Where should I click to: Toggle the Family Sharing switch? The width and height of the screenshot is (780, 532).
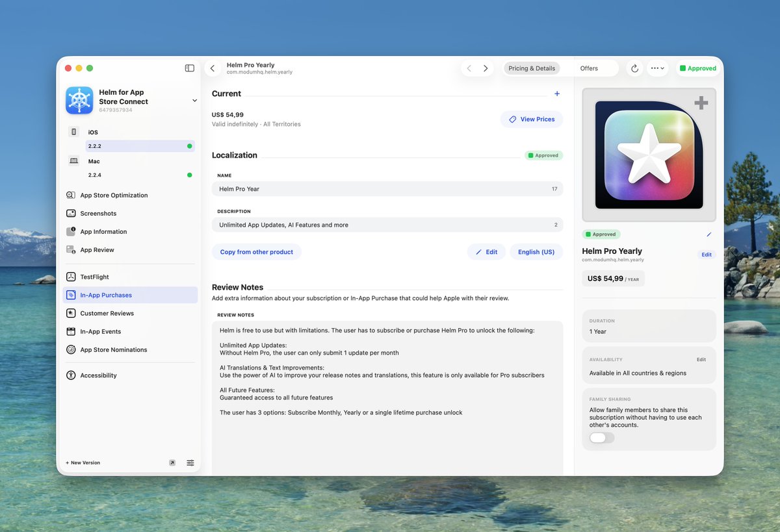pos(602,438)
